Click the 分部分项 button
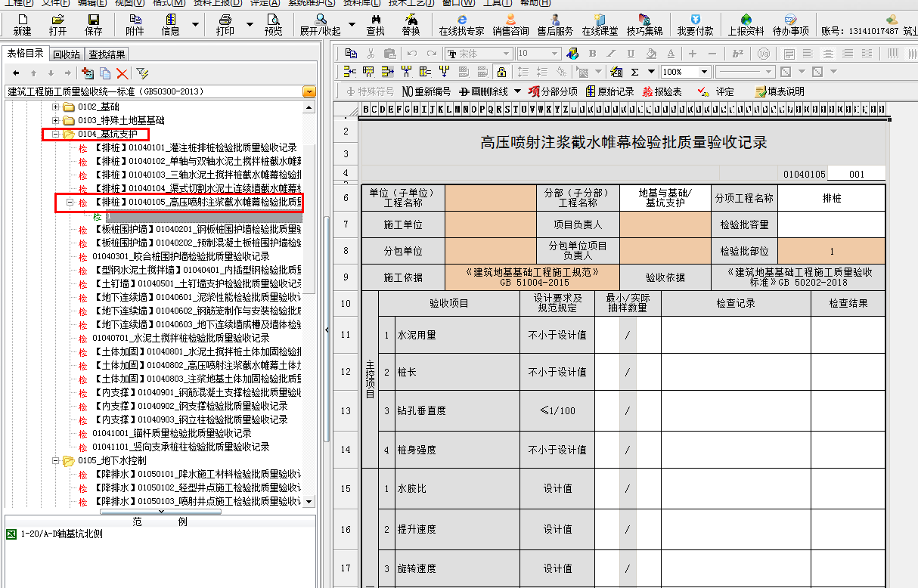 point(553,91)
